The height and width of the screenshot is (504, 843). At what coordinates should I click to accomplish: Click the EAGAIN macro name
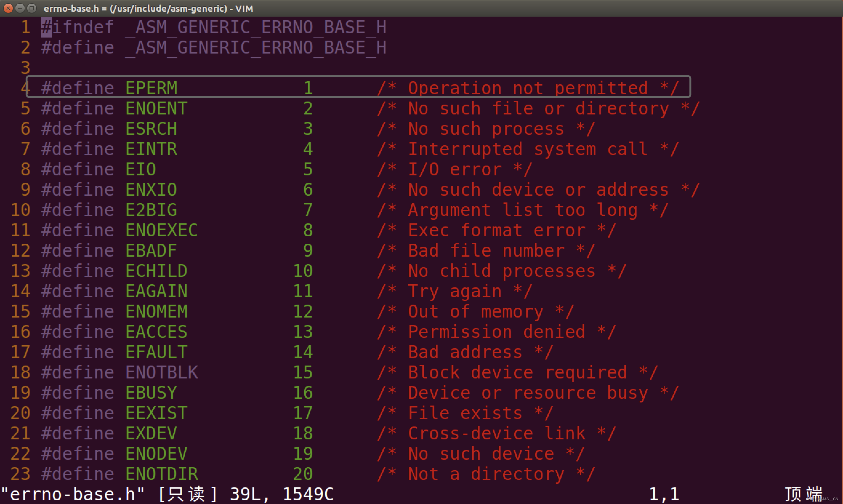point(156,291)
